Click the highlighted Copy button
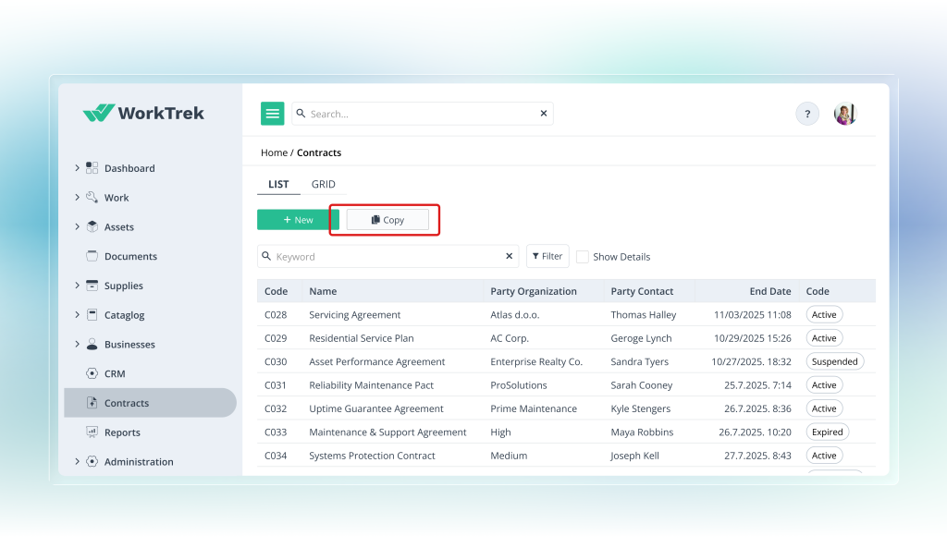This screenshot has width=947, height=560. click(x=387, y=219)
